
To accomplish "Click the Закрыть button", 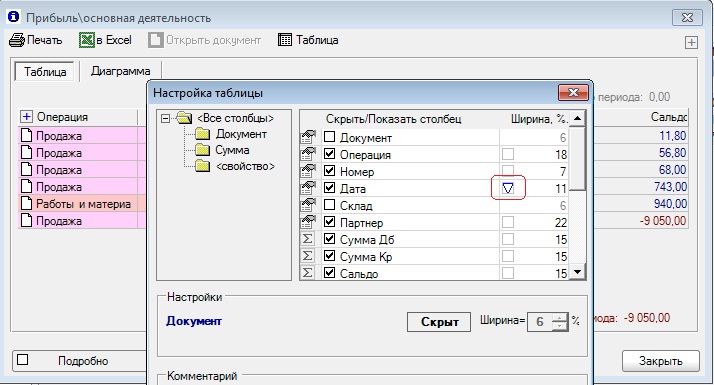I will [661, 361].
